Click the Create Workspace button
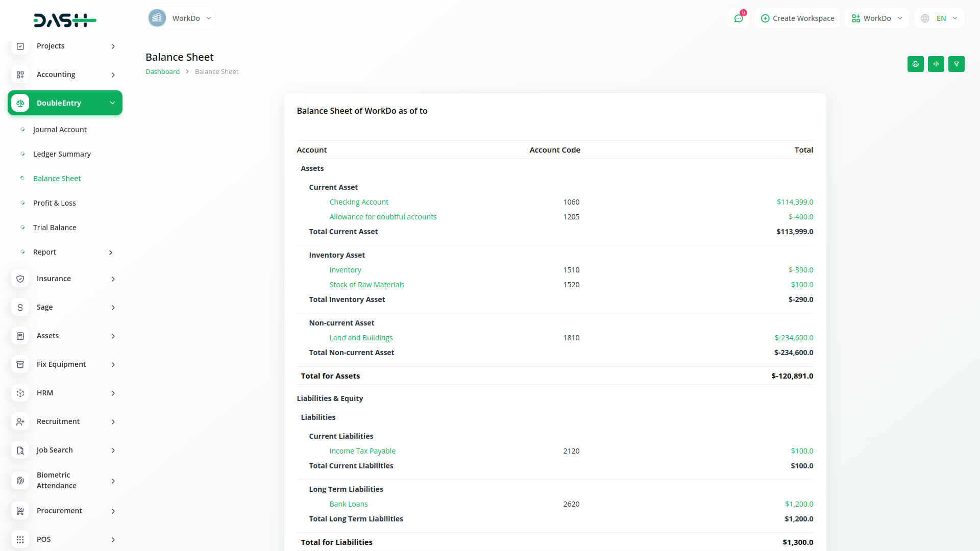980x551 pixels. tap(797, 18)
